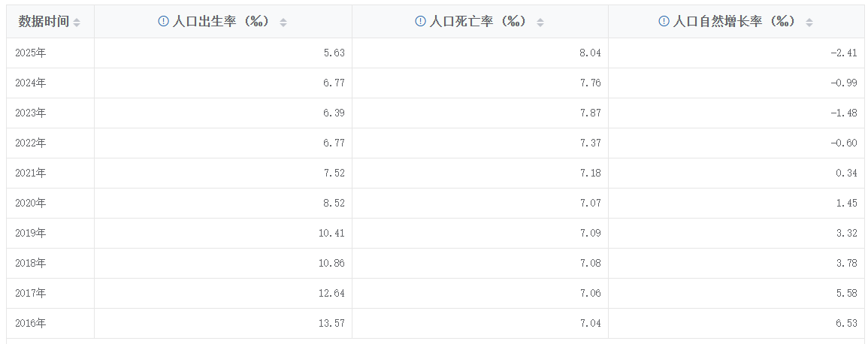Click birth rate value 10.86
This screenshot has height=344, width=868.
coord(331,263)
